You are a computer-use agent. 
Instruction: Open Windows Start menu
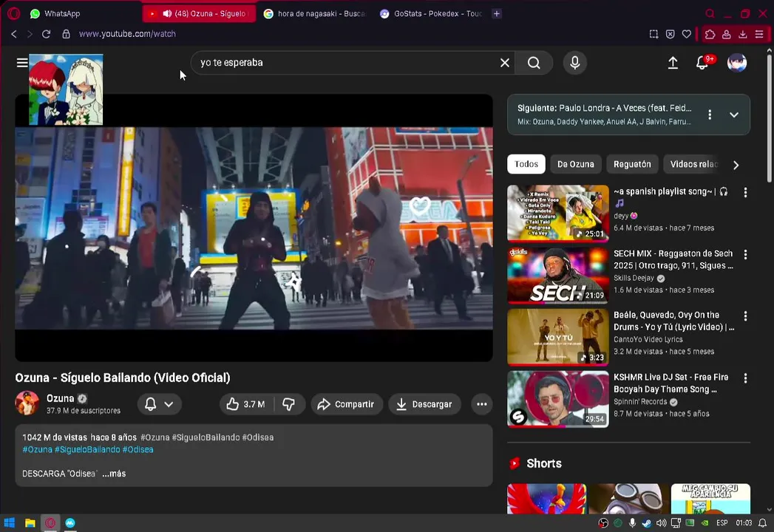click(x=10, y=522)
